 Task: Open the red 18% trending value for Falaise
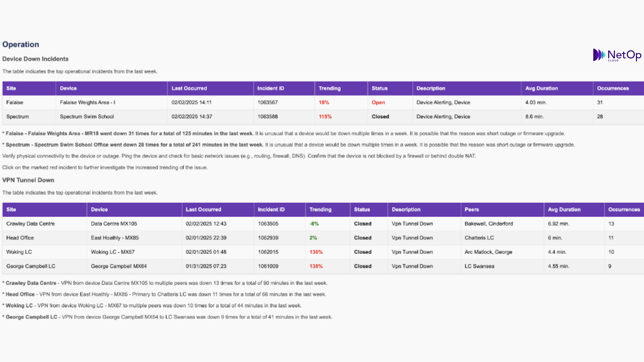pyautogui.click(x=324, y=103)
